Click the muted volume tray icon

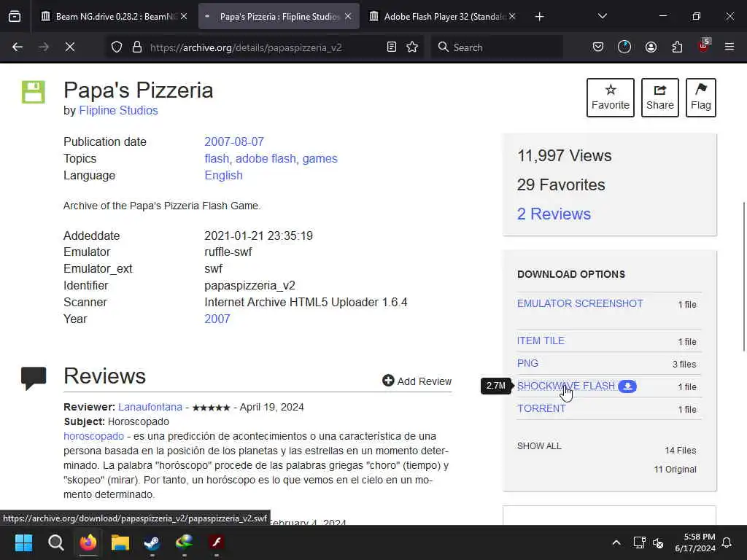[658, 542]
